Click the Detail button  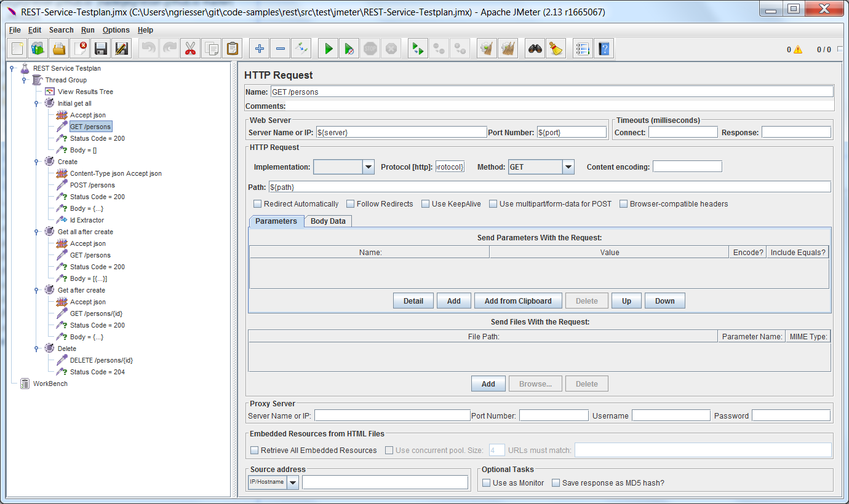tap(413, 301)
